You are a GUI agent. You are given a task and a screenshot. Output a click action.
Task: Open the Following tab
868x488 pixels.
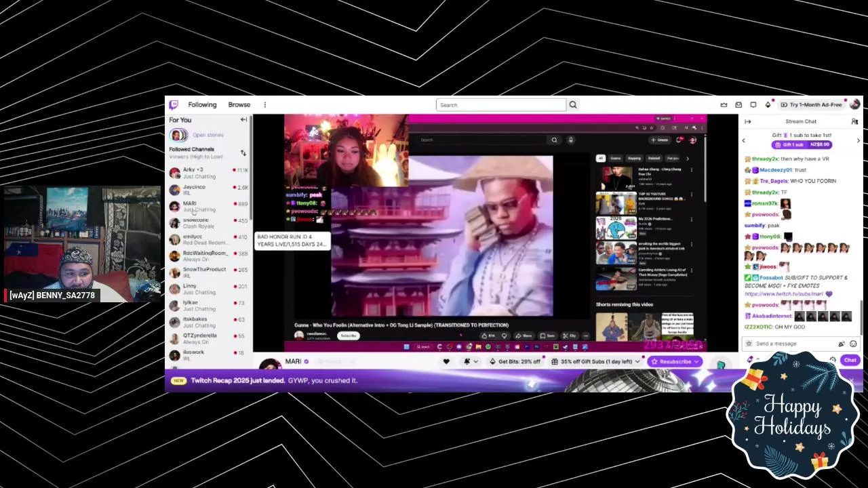pyautogui.click(x=202, y=105)
